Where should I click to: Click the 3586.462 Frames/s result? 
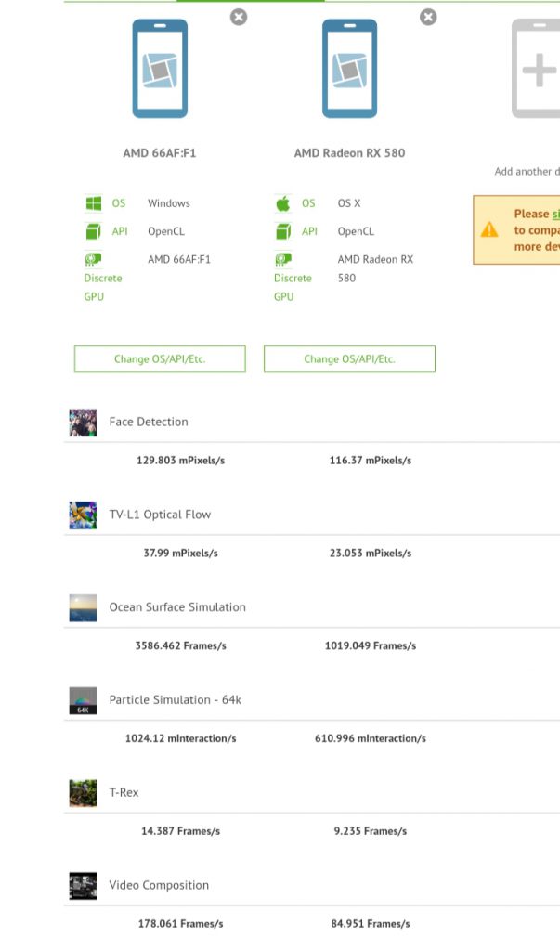pyautogui.click(x=181, y=646)
